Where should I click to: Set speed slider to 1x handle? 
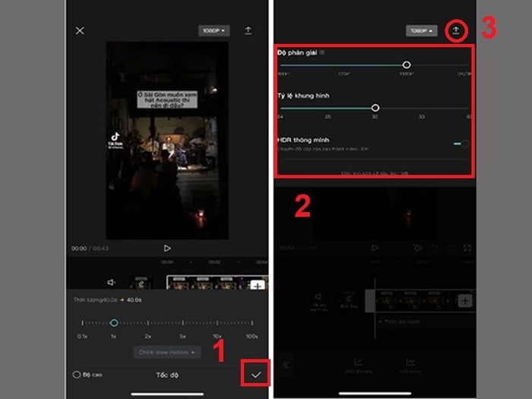pos(114,323)
